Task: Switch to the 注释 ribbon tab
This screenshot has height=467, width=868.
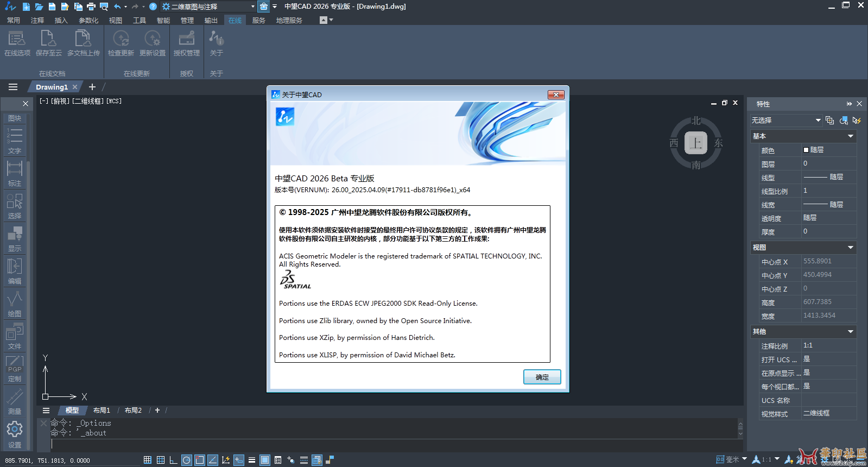Action: coord(37,20)
